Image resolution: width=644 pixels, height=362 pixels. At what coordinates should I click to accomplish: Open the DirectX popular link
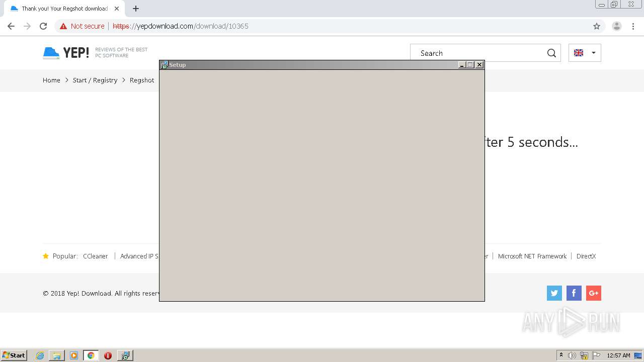(586, 256)
